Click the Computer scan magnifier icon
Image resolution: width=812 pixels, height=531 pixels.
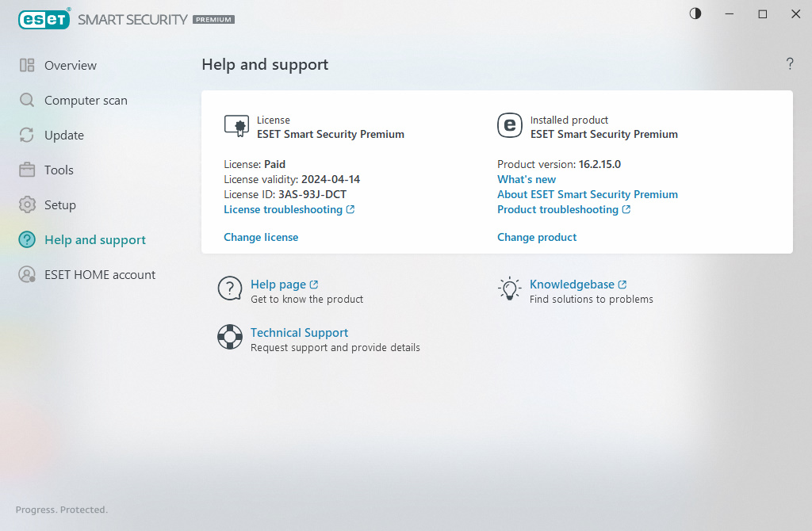click(27, 100)
